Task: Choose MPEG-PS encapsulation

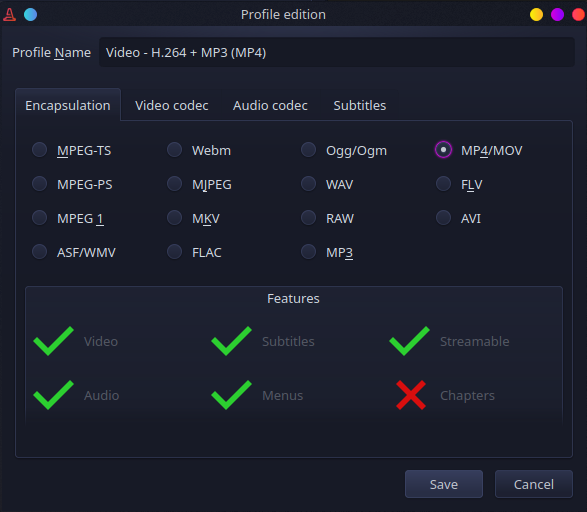Action: [x=39, y=184]
